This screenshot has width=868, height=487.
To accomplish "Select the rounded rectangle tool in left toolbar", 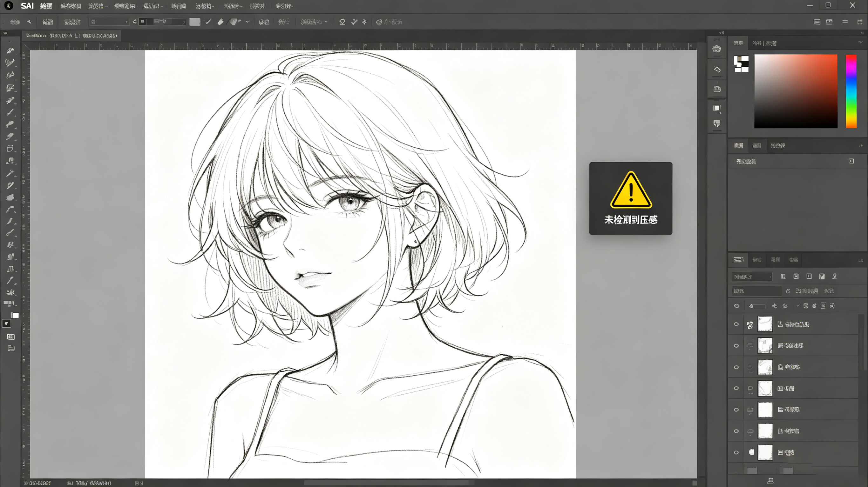I will 10,149.
